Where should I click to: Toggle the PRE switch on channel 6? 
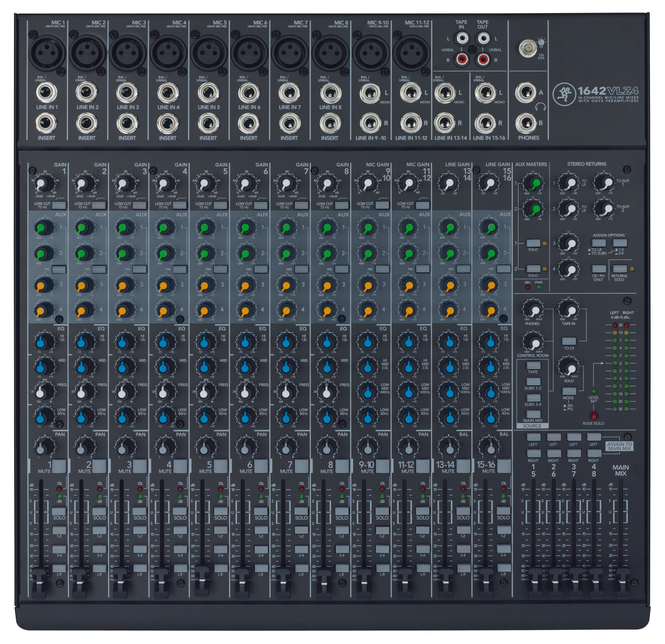coord(261,269)
